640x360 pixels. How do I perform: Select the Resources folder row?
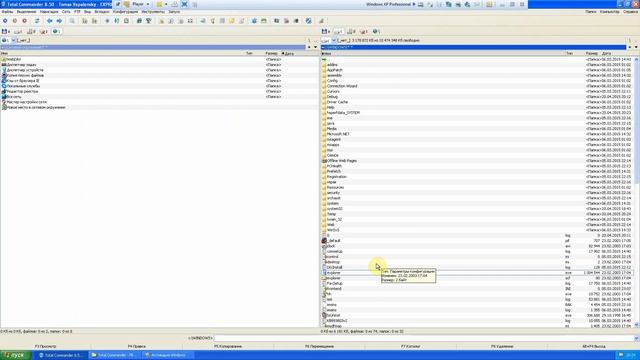477,187
